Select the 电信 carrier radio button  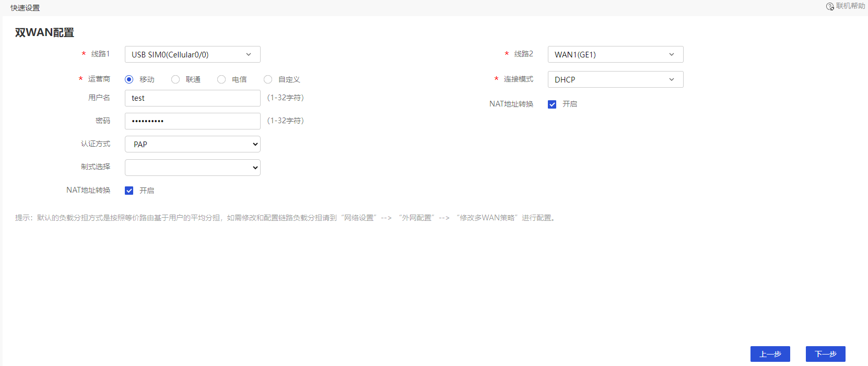(221, 79)
